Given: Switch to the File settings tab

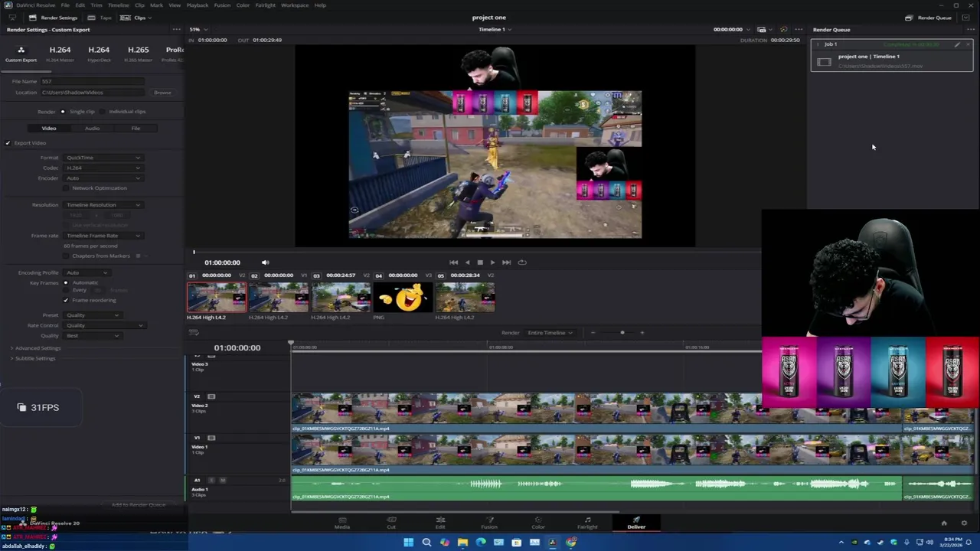Looking at the screenshot, I should point(136,129).
